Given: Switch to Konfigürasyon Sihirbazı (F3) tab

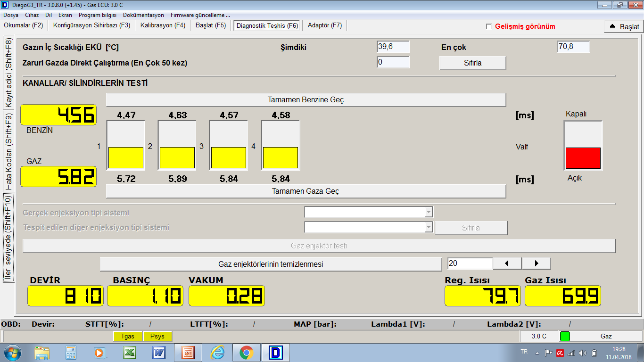Looking at the screenshot, I should (x=91, y=25).
